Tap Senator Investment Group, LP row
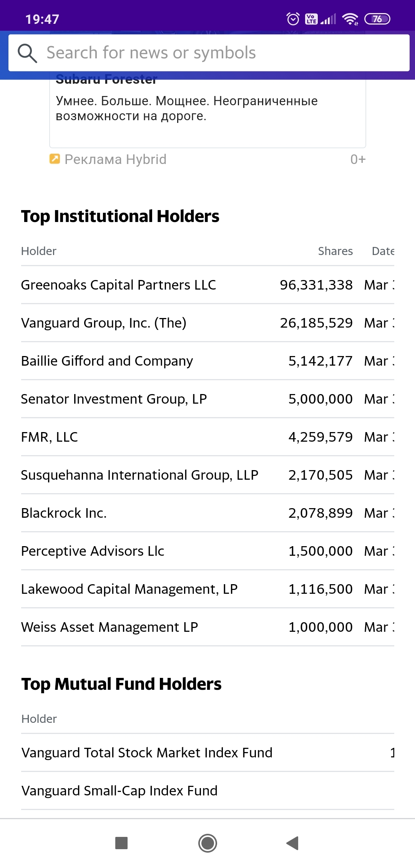Viewport: 415px width, 868px height. coord(114,399)
